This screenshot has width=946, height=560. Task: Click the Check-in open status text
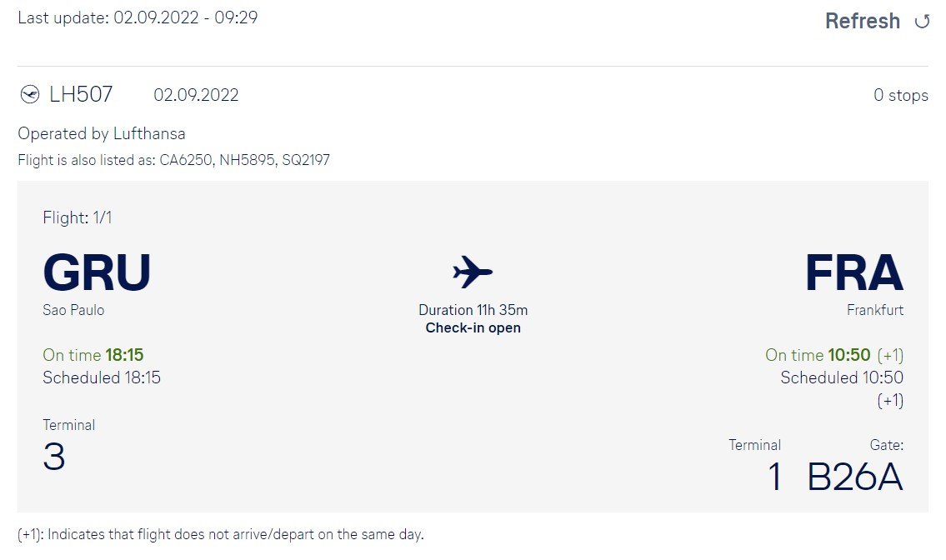[x=473, y=327]
